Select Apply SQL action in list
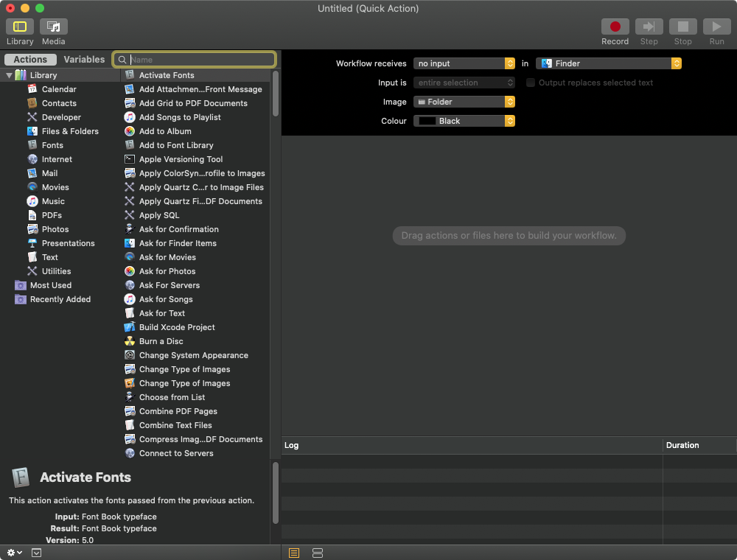Viewport: 737px width, 560px height. (x=159, y=215)
